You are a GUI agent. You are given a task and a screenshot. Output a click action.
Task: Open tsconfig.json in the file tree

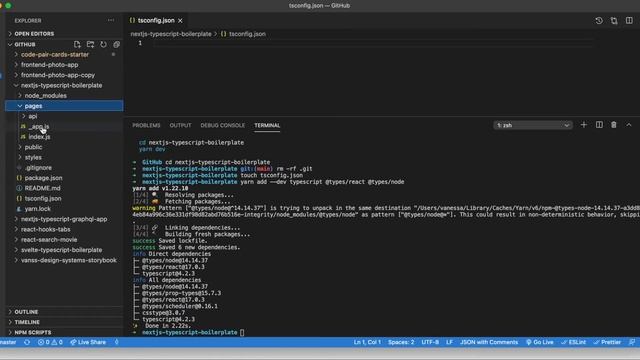click(x=43, y=198)
